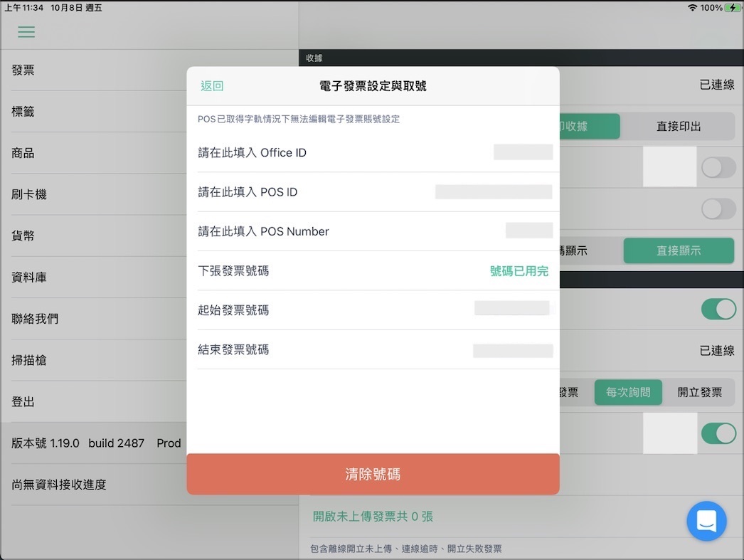The height and width of the screenshot is (560, 744).
Task: Select the POS Number input field
Action: coord(529,230)
